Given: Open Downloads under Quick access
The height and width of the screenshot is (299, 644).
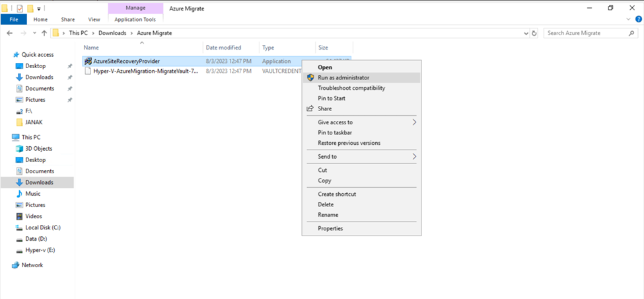Looking at the screenshot, I should (39, 77).
